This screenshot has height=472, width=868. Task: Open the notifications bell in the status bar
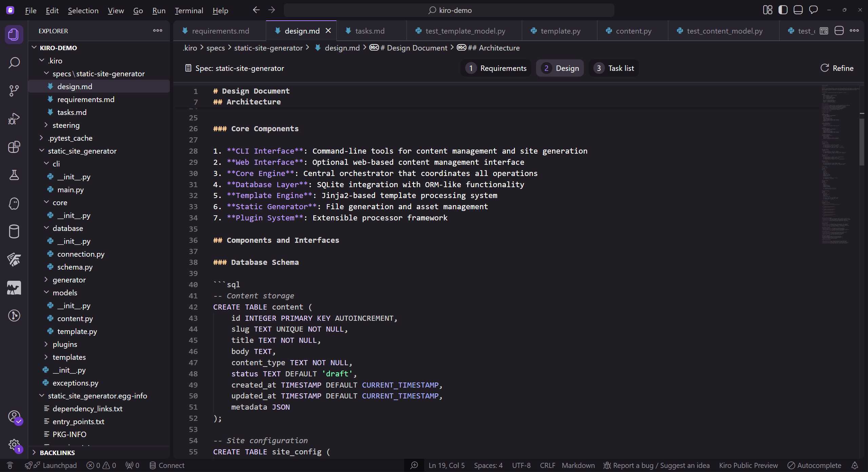click(x=855, y=465)
